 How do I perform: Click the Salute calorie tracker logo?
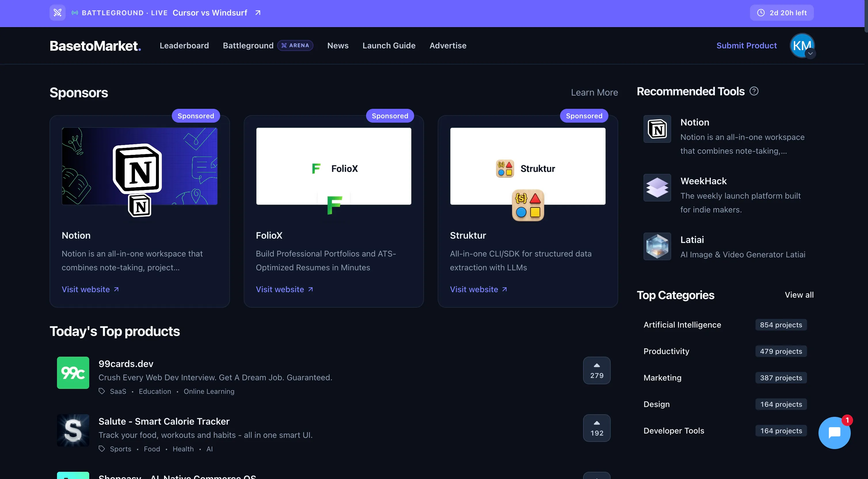tap(73, 430)
